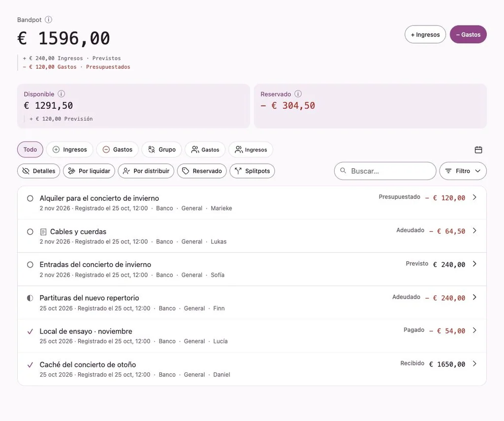Expand Alquiler para el concierto row chevron
Image resolution: width=504 pixels, height=421 pixels.
click(475, 197)
